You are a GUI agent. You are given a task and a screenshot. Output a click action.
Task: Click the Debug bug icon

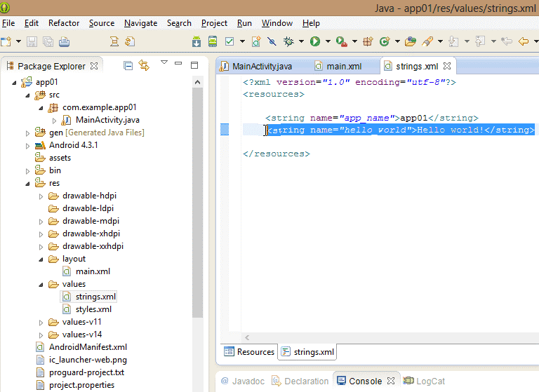(288, 42)
